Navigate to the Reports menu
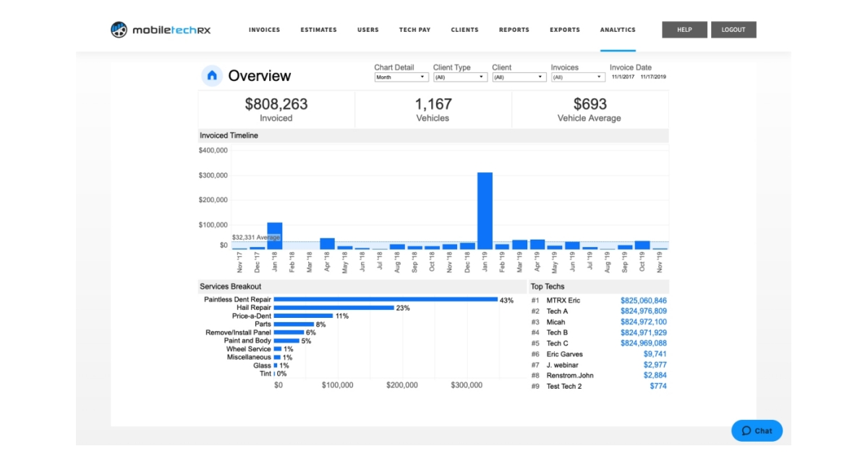 [514, 30]
